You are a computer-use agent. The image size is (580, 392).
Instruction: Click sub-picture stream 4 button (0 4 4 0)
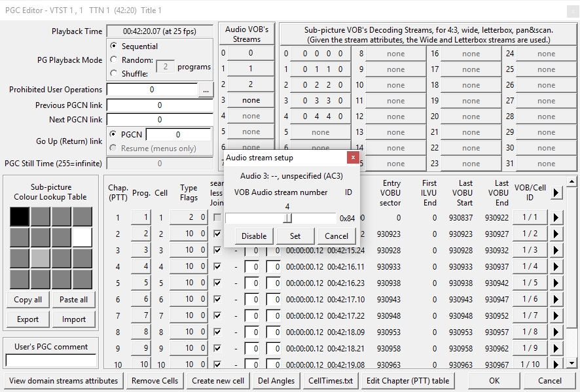pos(320,116)
